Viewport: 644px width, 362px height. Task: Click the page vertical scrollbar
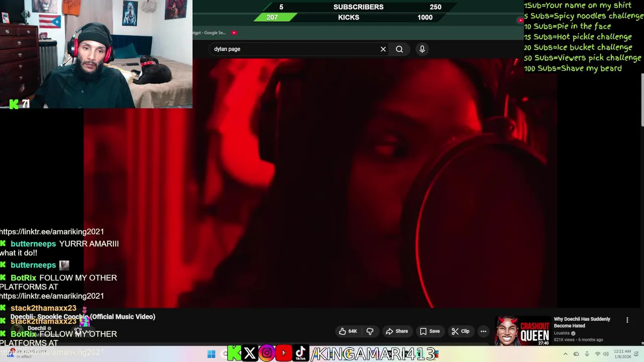click(642, 101)
